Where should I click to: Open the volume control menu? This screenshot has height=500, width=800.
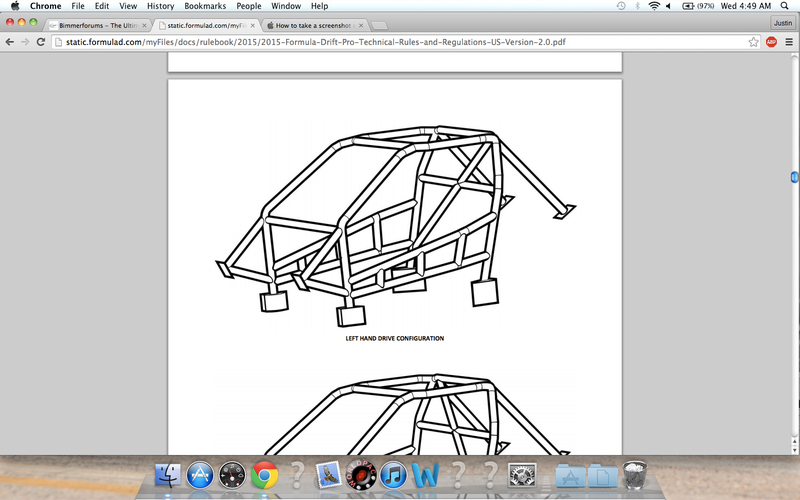point(668,6)
